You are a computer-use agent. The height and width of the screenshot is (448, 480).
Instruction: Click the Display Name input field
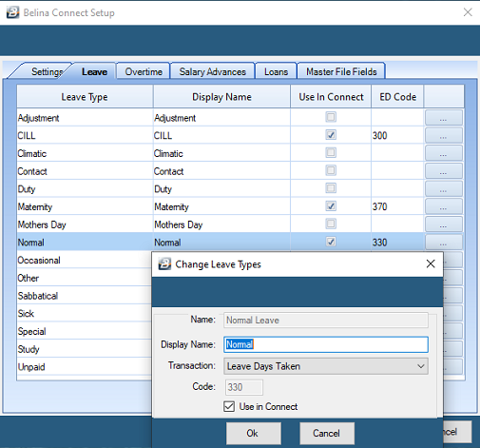[326, 344]
